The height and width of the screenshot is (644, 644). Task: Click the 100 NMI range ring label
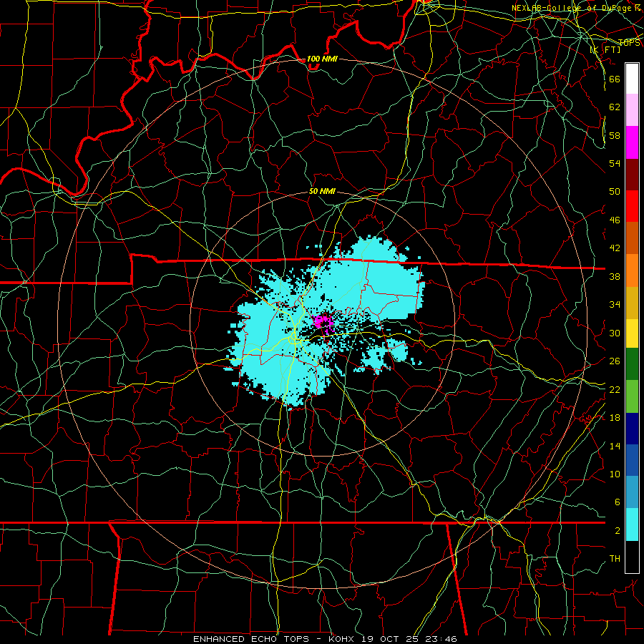[x=322, y=59]
